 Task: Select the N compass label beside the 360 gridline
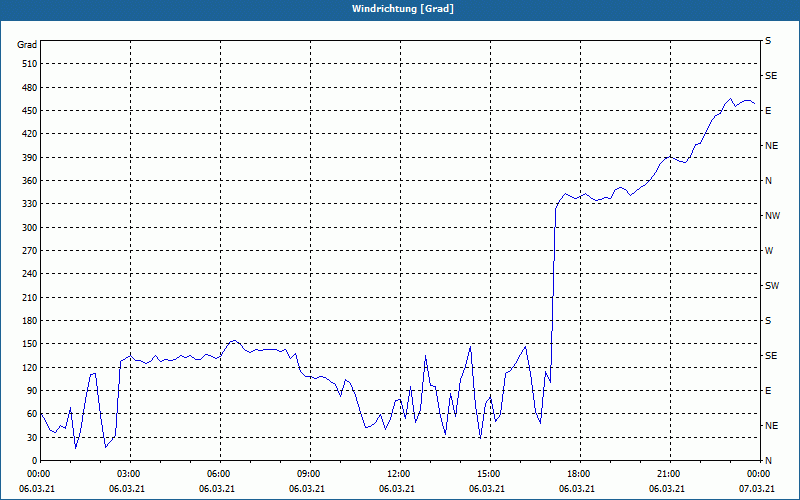point(768,181)
